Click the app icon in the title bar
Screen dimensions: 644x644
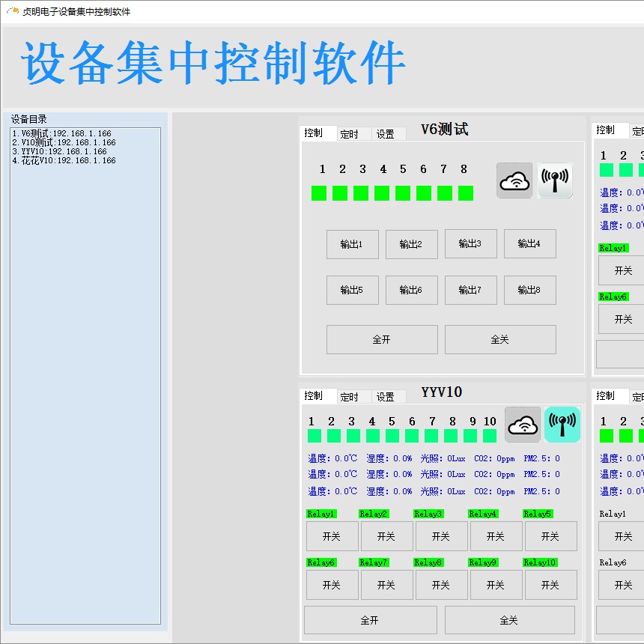[x=13, y=11]
